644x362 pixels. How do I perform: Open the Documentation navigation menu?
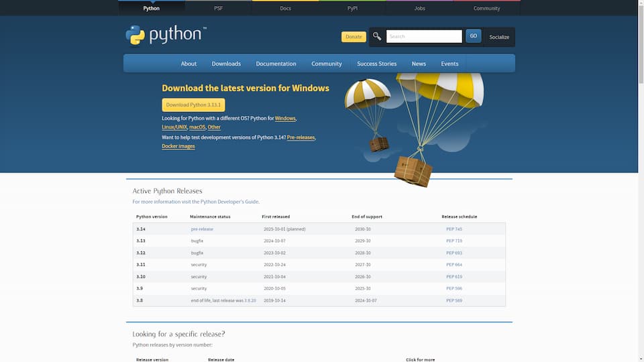(x=276, y=64)
